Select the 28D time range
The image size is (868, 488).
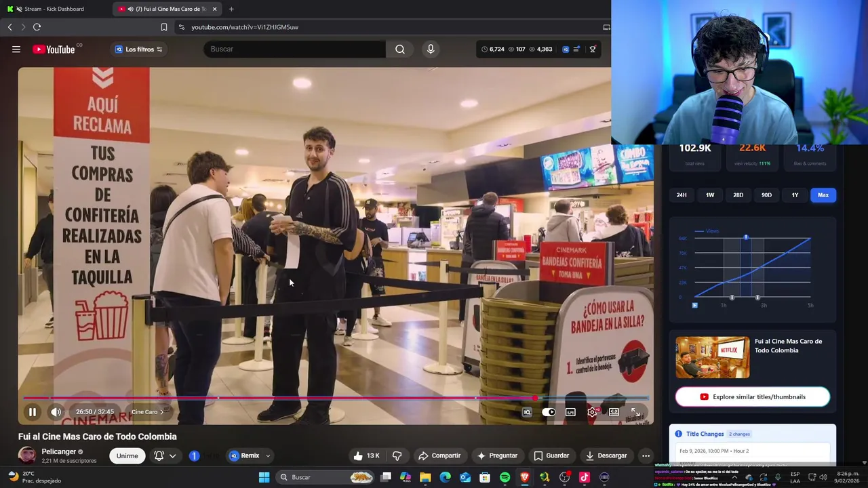click(x=738, y=195)
